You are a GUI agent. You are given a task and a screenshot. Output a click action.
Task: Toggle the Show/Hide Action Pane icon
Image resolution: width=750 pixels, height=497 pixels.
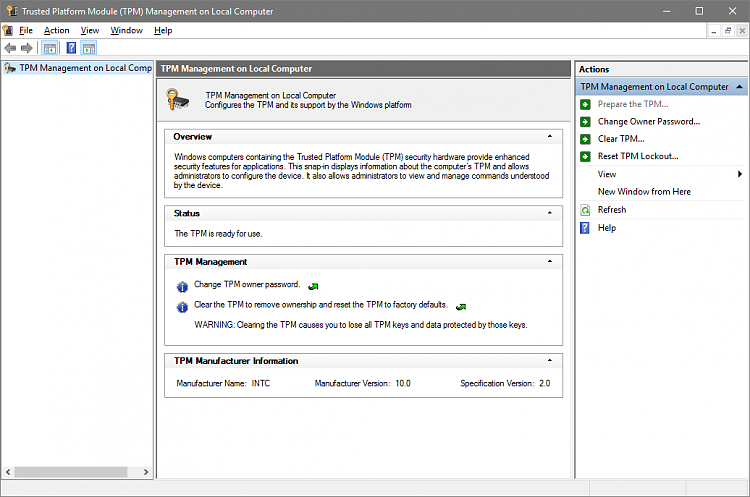[89, 48]
